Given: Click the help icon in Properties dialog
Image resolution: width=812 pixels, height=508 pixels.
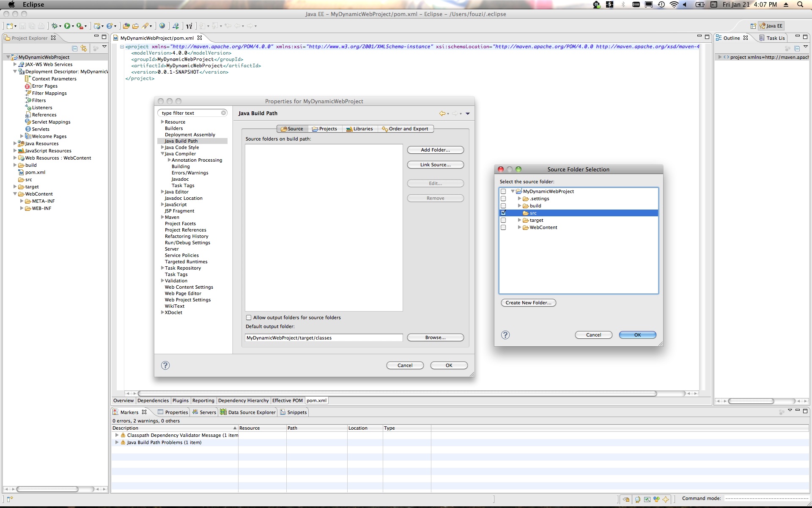Looking at the screenshot, I should (x=165, y=365).
